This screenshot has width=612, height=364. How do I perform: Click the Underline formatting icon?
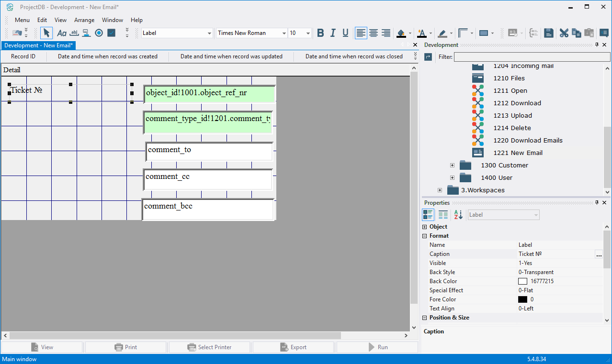coord(345,33)
